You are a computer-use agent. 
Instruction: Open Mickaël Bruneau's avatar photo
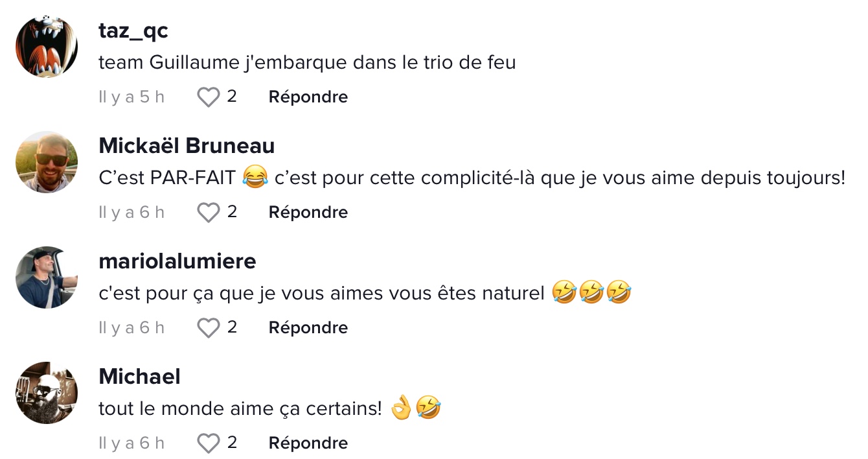(x=47, y=162)
